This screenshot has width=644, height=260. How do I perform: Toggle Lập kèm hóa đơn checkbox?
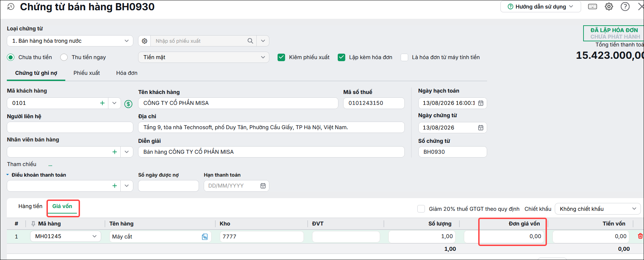[341, 57]
